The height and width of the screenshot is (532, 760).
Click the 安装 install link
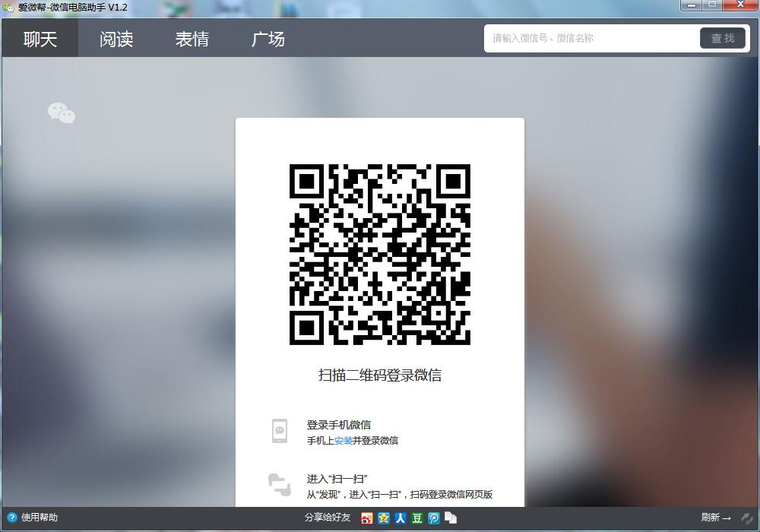click(x=343, y=440)
